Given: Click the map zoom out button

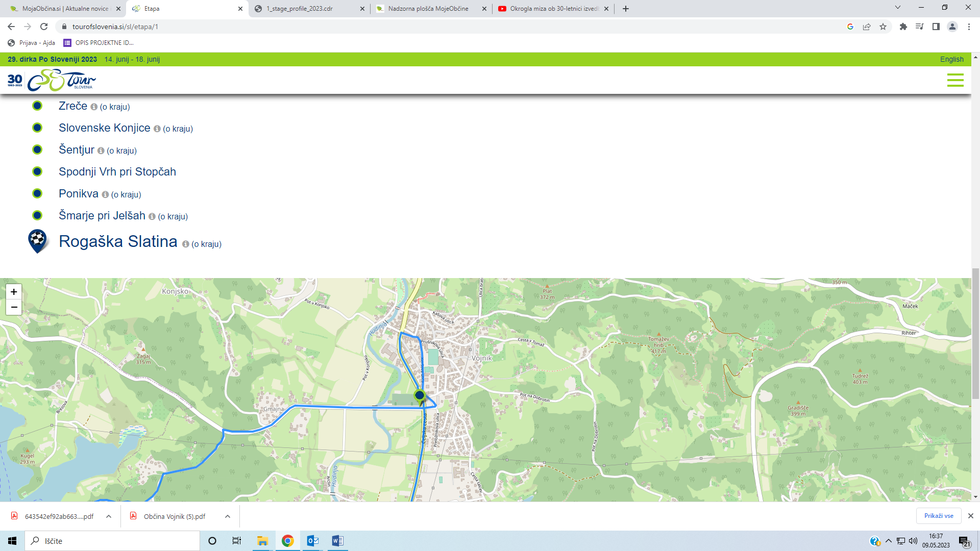Looking at the screenshot, I should tap(14, 307).
